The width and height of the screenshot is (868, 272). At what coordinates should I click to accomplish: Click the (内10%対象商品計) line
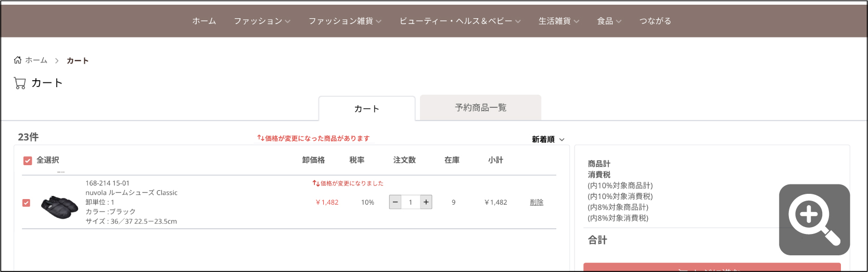620,186
